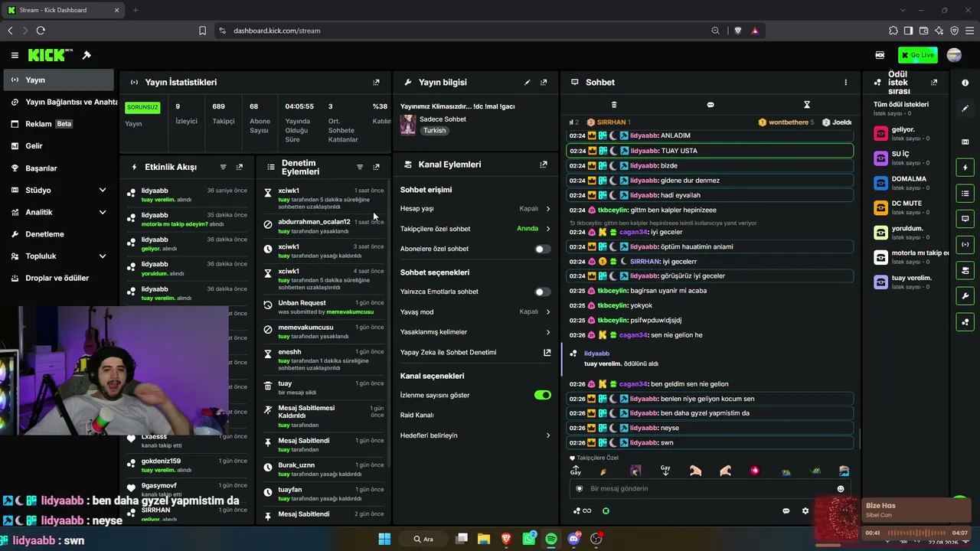Screen dimensions: 980x551
Task: Click the wrench icon in the right sidebar
Action: pyautogui.click(x=965, y=296)
